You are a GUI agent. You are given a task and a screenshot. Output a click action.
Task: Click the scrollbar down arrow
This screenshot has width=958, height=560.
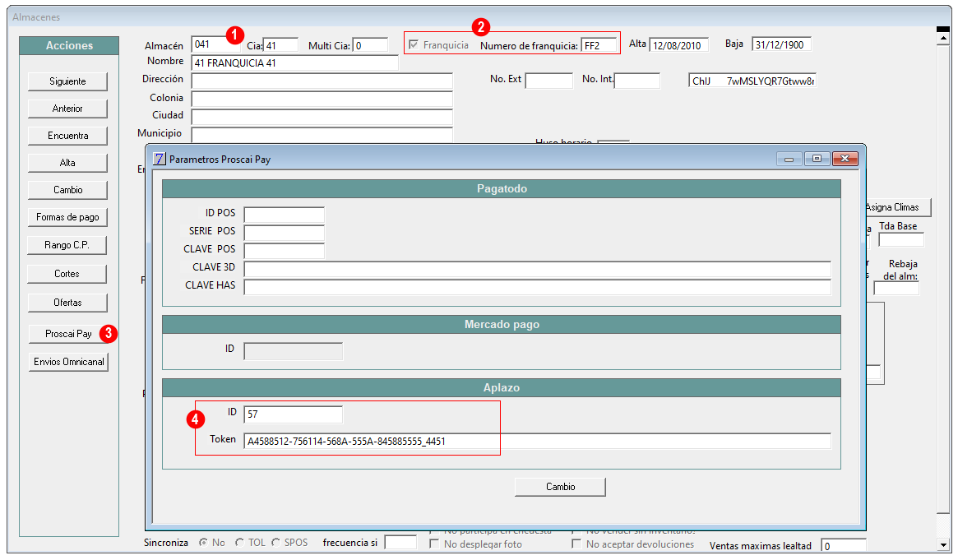click(943, 544)
